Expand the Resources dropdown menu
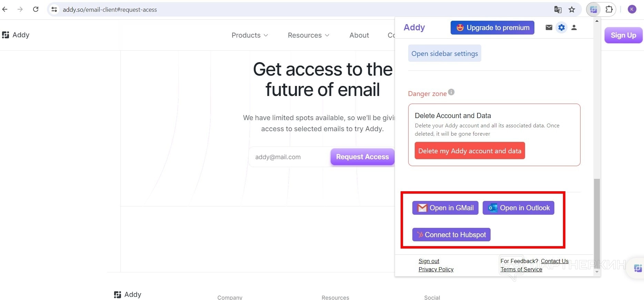 [x=308, y=35]
